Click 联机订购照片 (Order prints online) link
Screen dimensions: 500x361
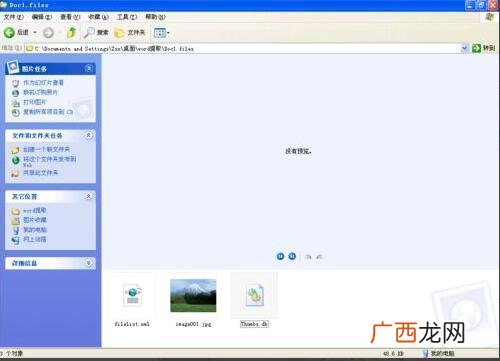tap(40, 92)
